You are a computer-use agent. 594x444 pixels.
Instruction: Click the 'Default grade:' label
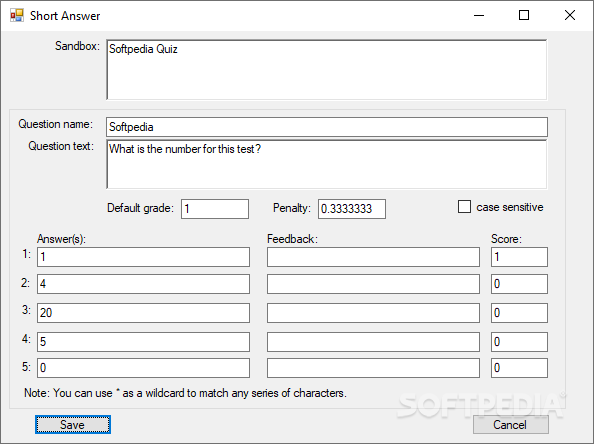140,208
